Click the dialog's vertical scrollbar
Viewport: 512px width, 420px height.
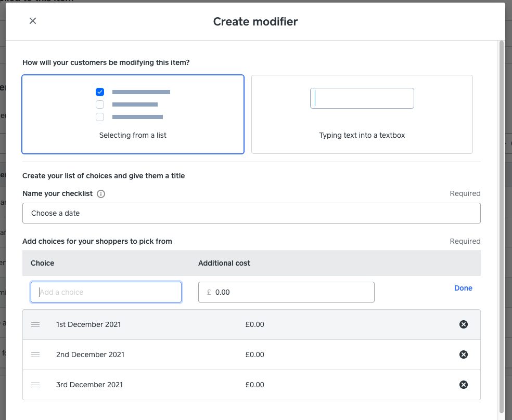click(502, 208)
